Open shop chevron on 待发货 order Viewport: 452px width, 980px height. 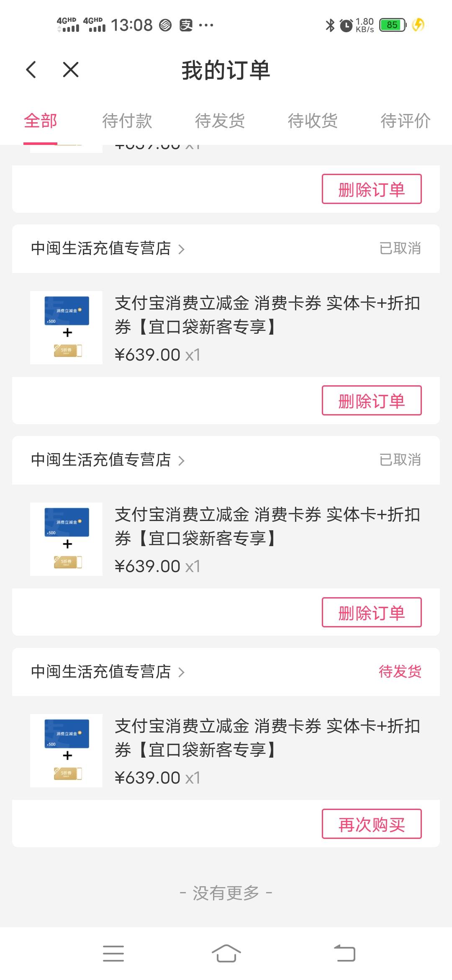(181, 672)
